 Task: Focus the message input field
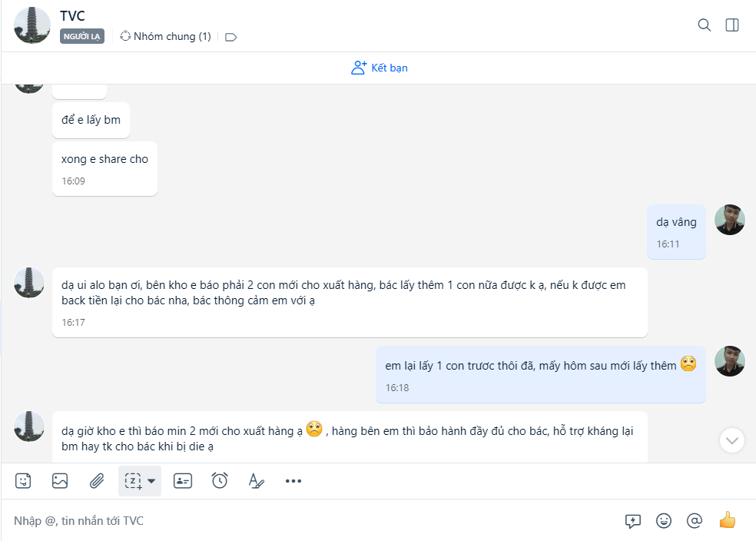(x=307, y=521)
